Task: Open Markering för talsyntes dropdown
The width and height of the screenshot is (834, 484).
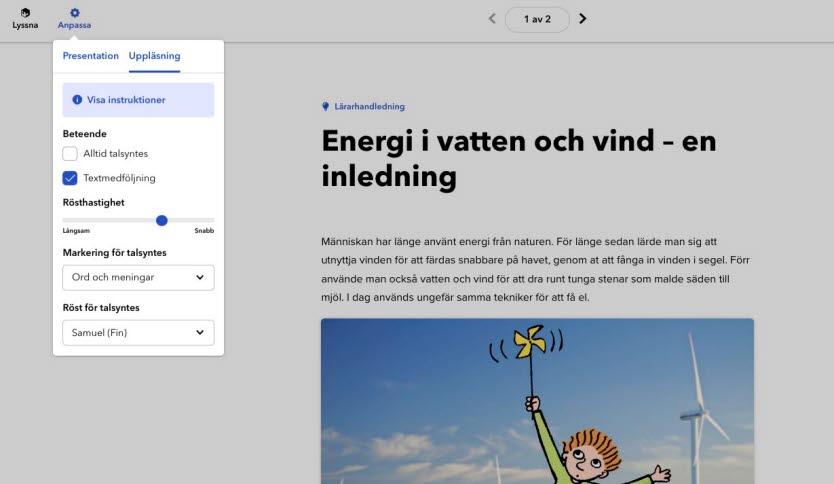Action: click(x=138, y=278)
